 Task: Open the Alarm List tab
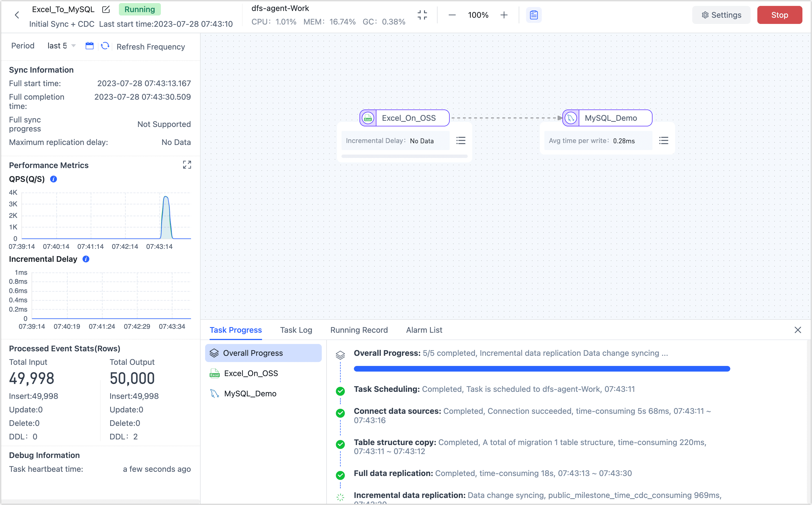coord(423,330)
